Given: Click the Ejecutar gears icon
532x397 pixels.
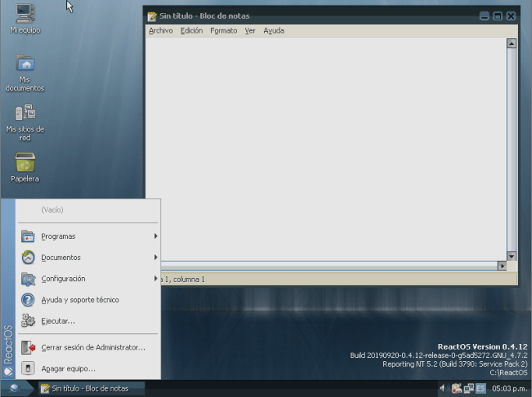Looking at the screenshot, I should coord(28,321).
